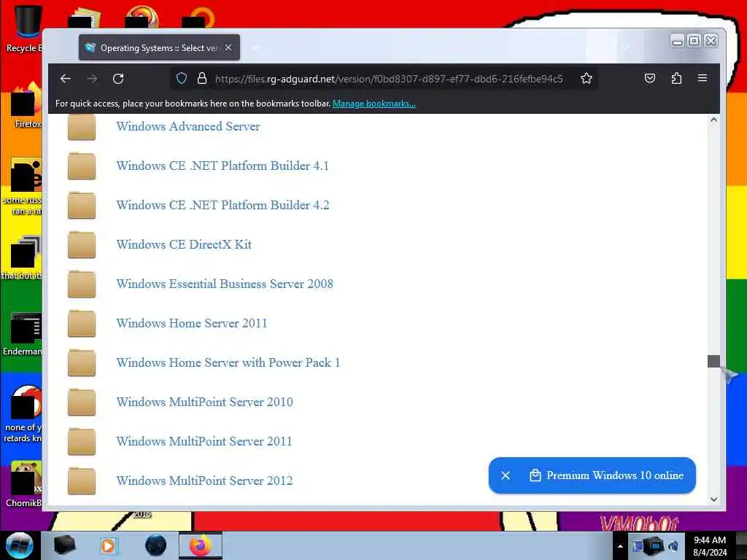
Task: Click the scrollbar down arrow
Action: (x=713, y=499)
